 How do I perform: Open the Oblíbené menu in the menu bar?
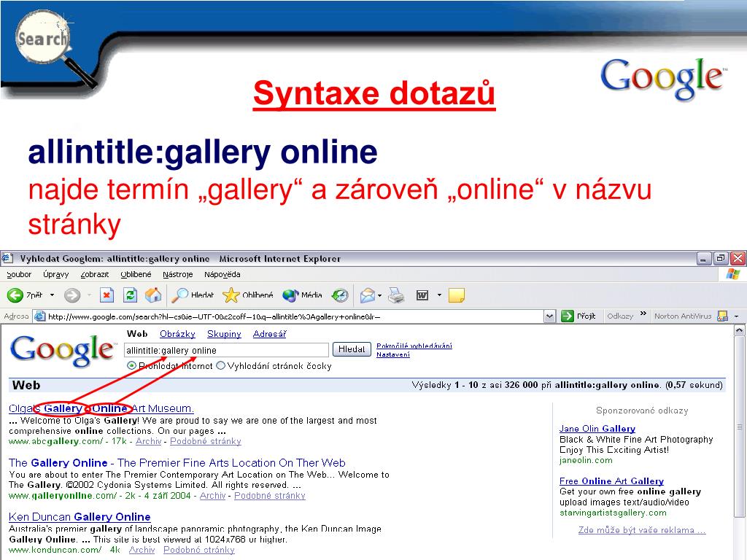click(136, 274)
